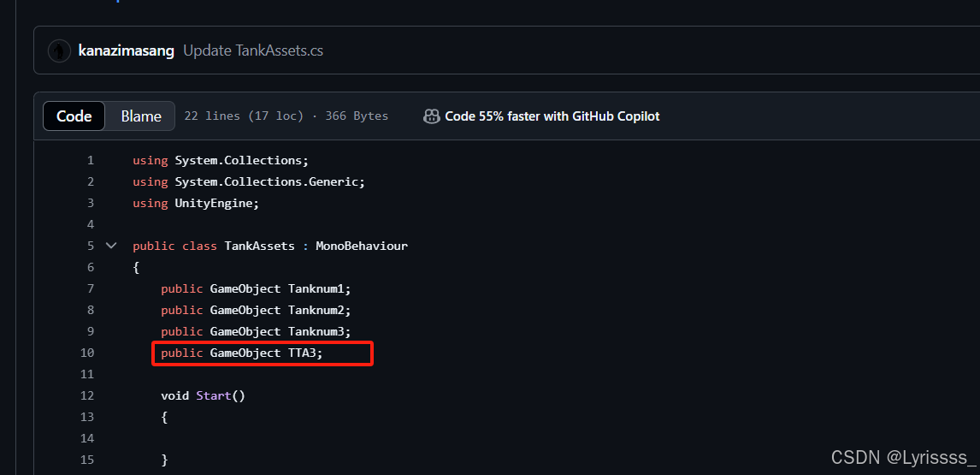This screenshot has height=475, width=980.
Task: Click the 'void' keyword on line 12
Action: point(175,395)
